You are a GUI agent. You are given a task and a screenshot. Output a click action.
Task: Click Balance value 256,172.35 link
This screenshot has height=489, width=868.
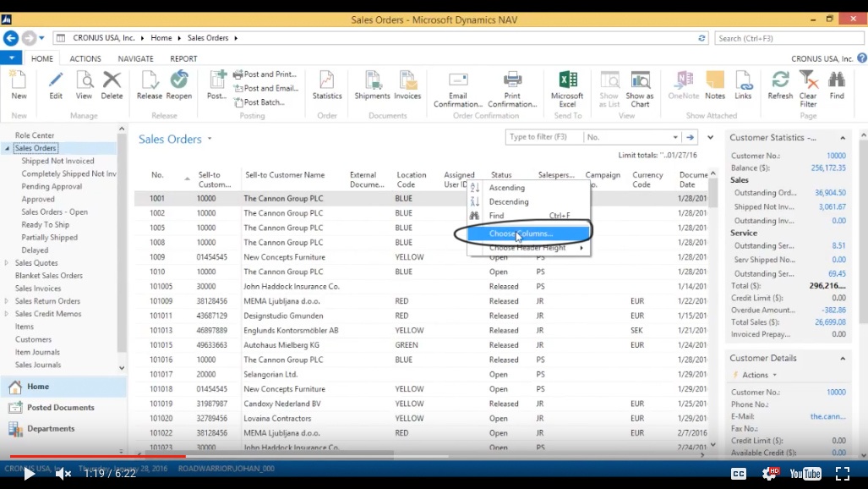(828, 168)
